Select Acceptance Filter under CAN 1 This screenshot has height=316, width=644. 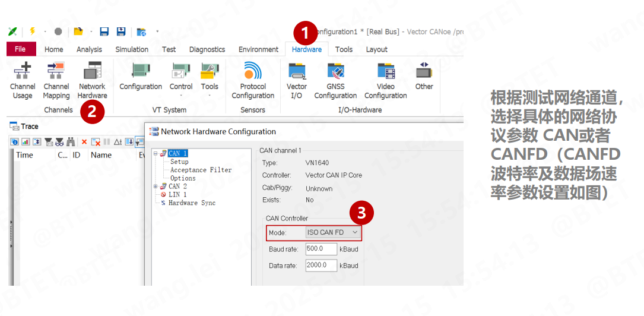click(x=201, y=170)
